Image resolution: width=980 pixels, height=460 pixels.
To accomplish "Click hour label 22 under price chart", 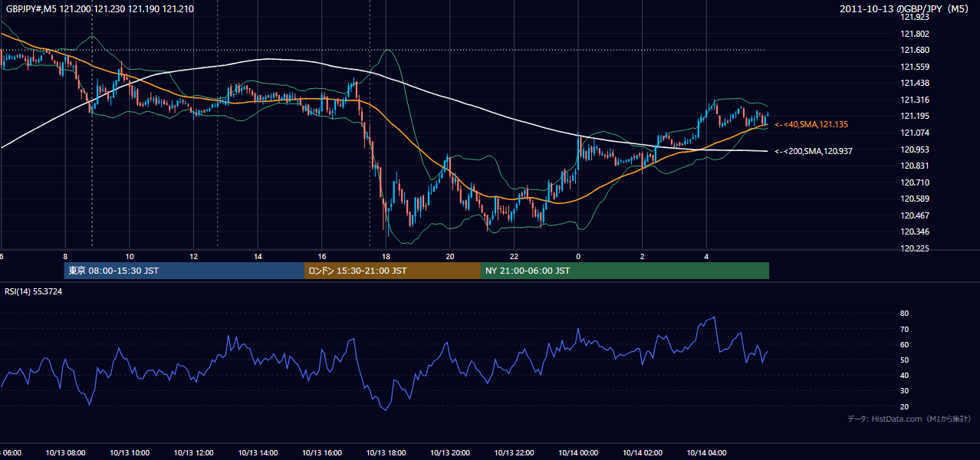I will pos(514,257).
